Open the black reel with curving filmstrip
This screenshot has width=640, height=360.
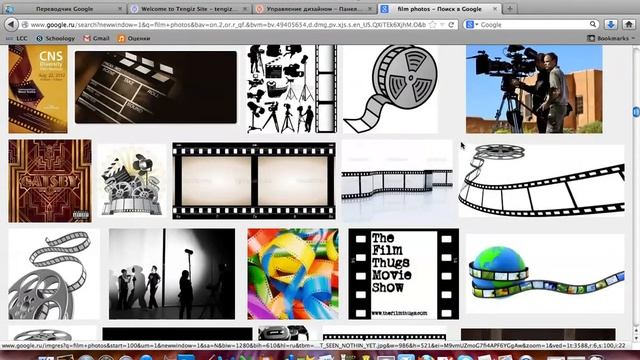point(542,181)
